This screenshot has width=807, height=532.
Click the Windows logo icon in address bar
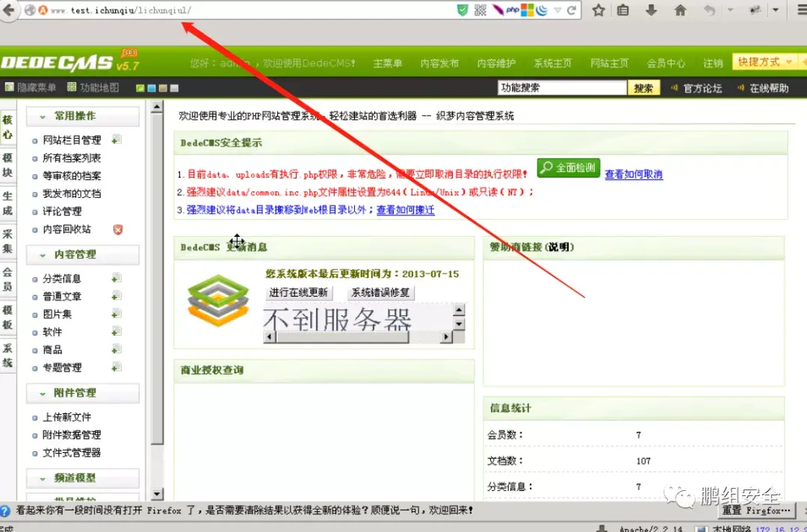527,10
